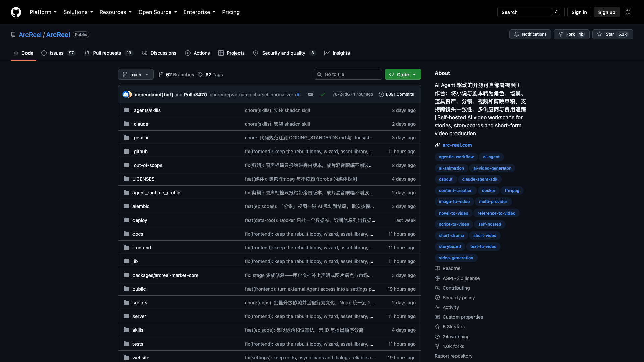Click the top Search box

[x=531, y=12]
